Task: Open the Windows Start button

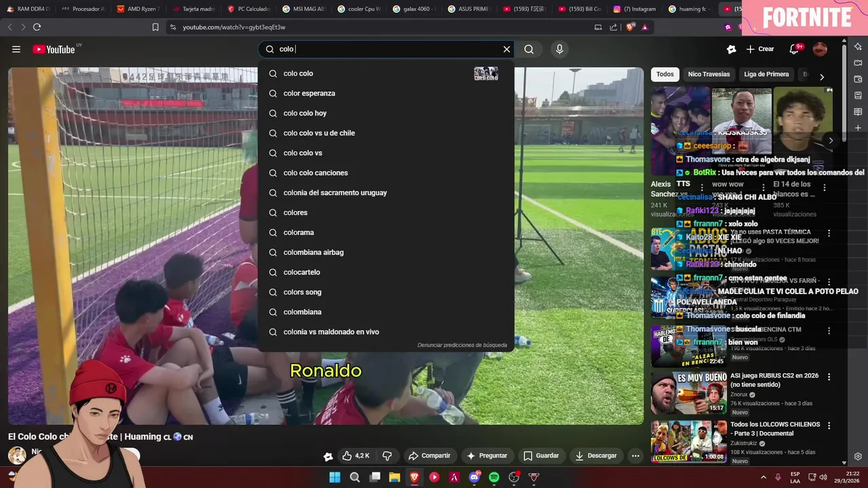Action: 335,477
